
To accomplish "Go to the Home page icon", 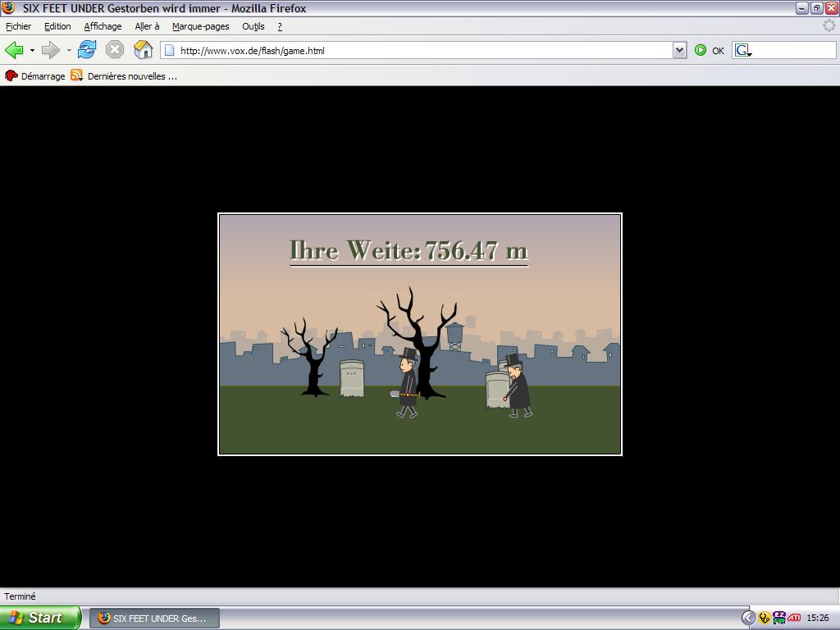I will [144, 50].
